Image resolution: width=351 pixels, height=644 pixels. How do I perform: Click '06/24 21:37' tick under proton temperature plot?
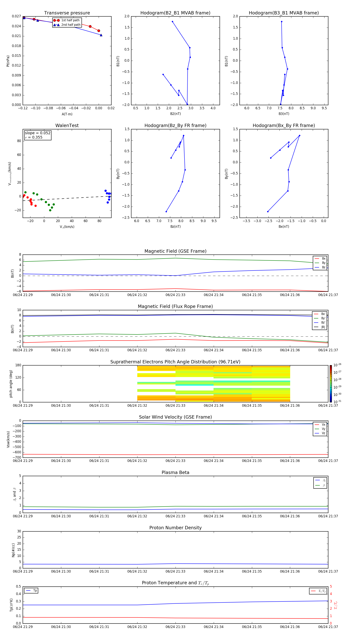(x=328, y=627)
